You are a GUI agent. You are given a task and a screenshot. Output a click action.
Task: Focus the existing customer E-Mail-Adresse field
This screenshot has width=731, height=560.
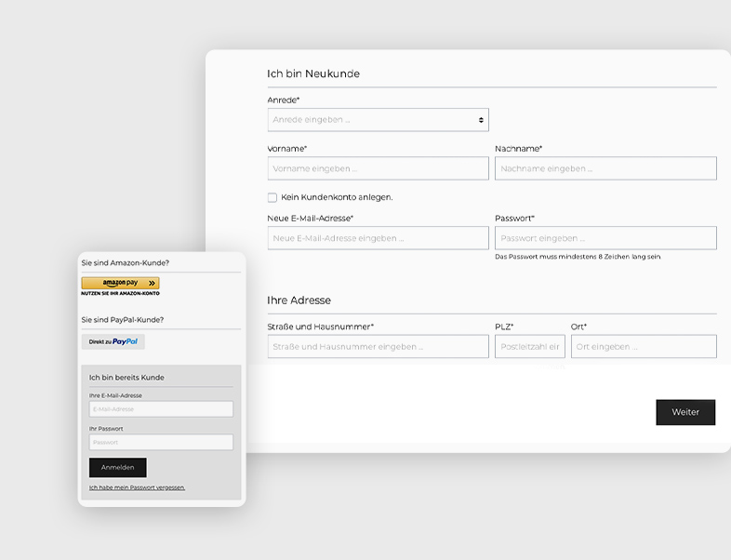pos(161,409)
